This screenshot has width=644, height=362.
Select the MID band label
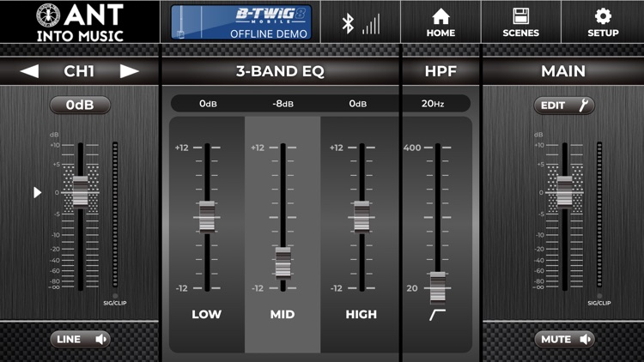(x=283, y=314)
